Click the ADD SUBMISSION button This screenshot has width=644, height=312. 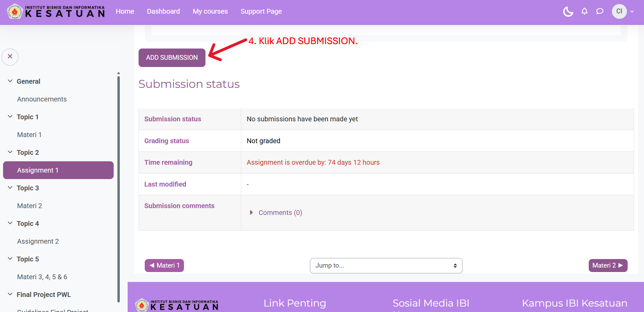[172, 58]
